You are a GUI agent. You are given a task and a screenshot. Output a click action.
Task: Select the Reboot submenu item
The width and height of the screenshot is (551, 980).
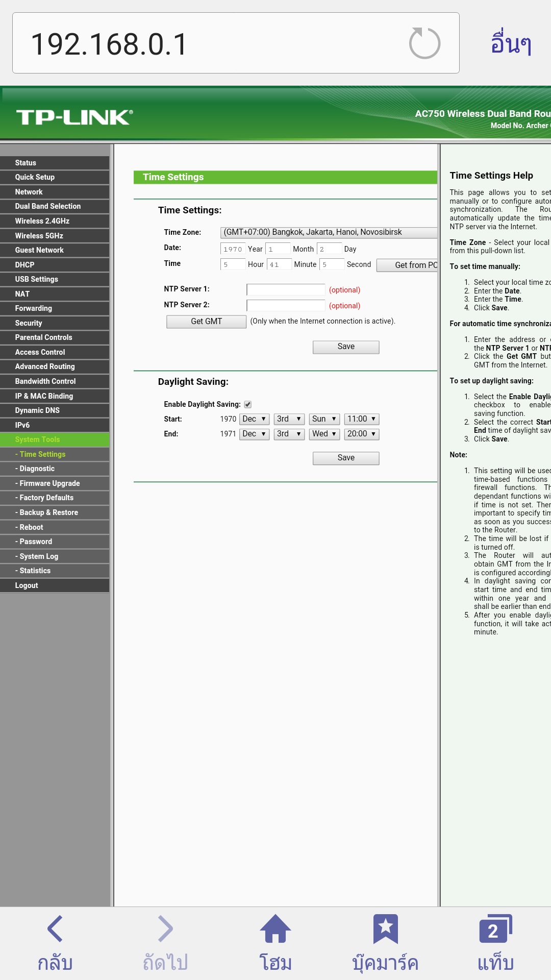(x=55, y=527)
